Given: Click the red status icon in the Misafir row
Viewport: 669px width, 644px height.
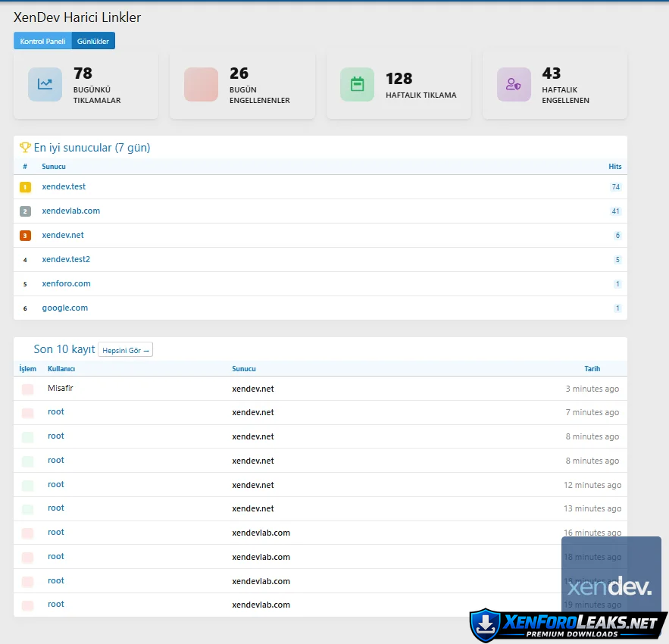Looking at the screenshot, I should (27, 389).
